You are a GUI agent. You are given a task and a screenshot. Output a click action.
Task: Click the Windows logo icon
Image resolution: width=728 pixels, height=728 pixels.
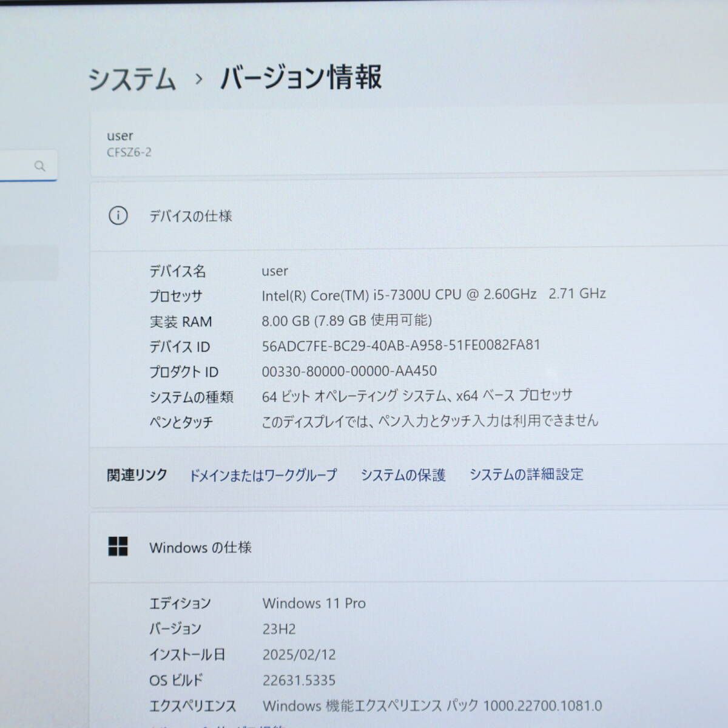(118, 547)
